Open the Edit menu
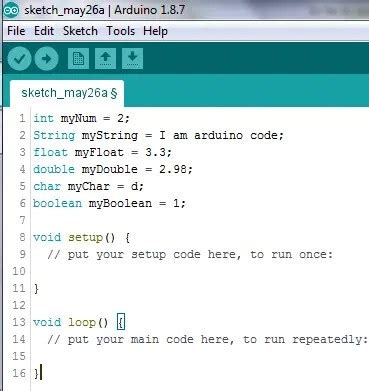 click(44, 31)
